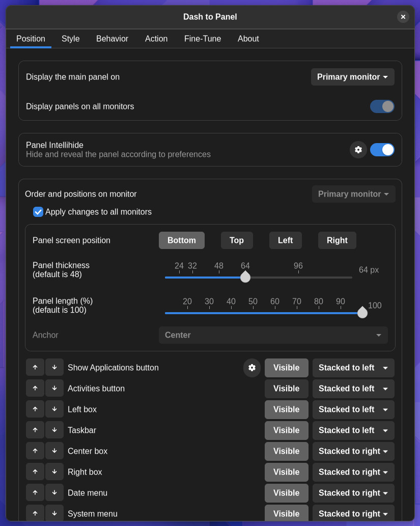Move Right box up
The width and height of the screenshot is (420, 526).
35,472
